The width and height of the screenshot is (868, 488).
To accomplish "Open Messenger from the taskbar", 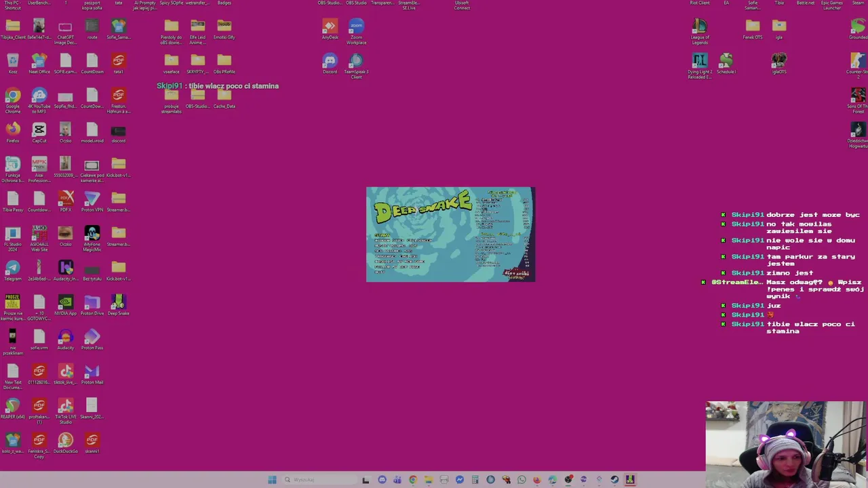I will [460, 480].
